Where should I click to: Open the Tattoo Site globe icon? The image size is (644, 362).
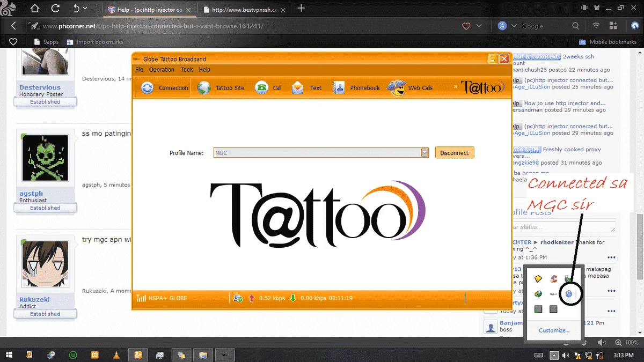[x=204, y=87]
